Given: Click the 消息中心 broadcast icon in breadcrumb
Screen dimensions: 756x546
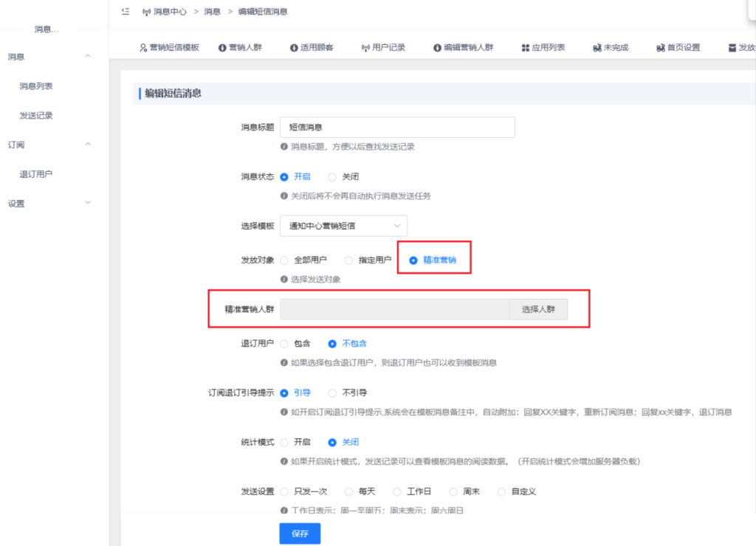Looking at the screenshot, I should click(146, 12).
